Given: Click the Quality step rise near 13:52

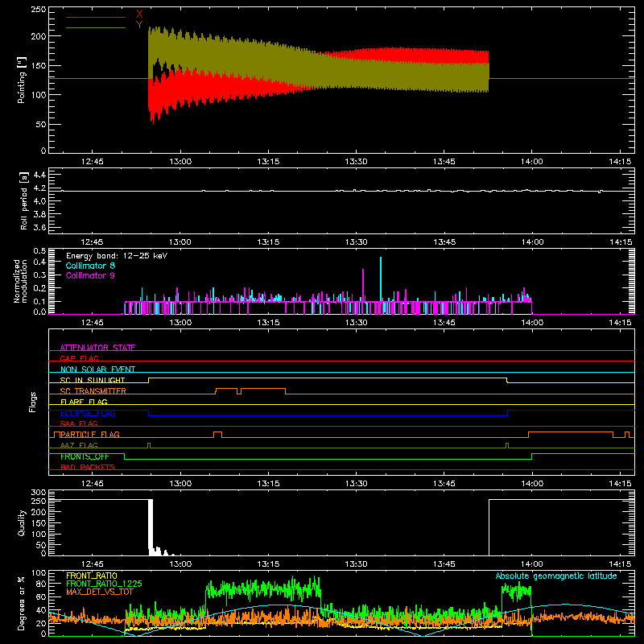Looking at the screenshot, I should tap(489, 527).
